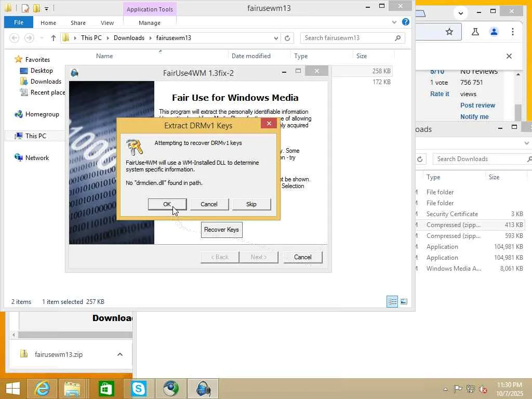Click the Forward navigation arrow in Explorer

point(29,38)
